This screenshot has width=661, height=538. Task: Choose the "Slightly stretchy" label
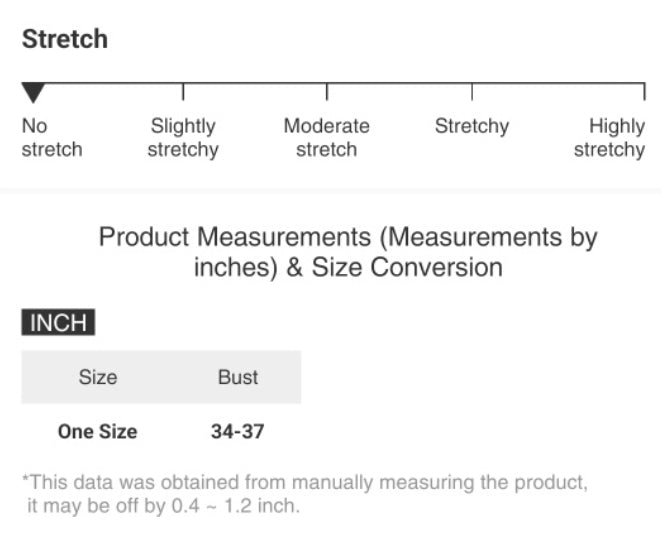click(x=183, y=138)
